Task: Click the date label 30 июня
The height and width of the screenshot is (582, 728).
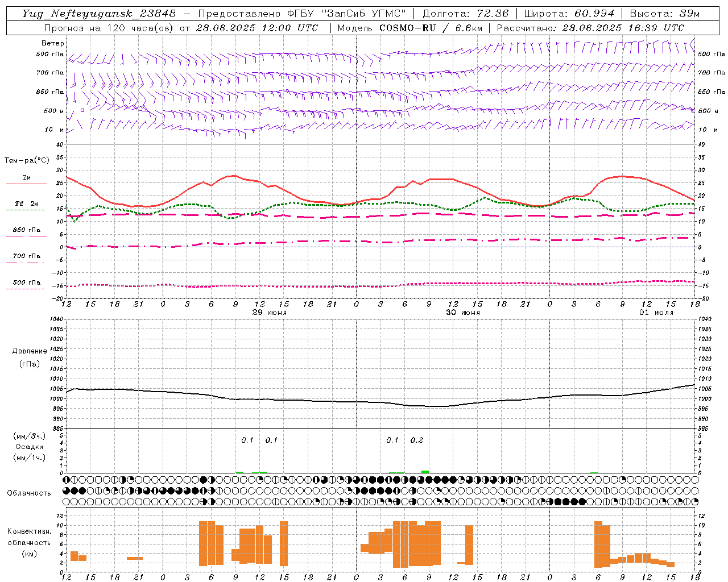Action: (463, 313)
